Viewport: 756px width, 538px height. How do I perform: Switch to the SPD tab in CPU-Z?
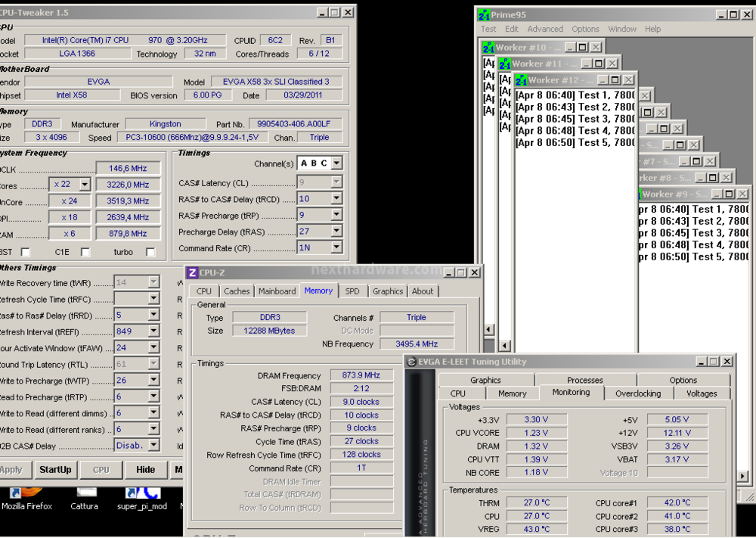pos(352,291)
